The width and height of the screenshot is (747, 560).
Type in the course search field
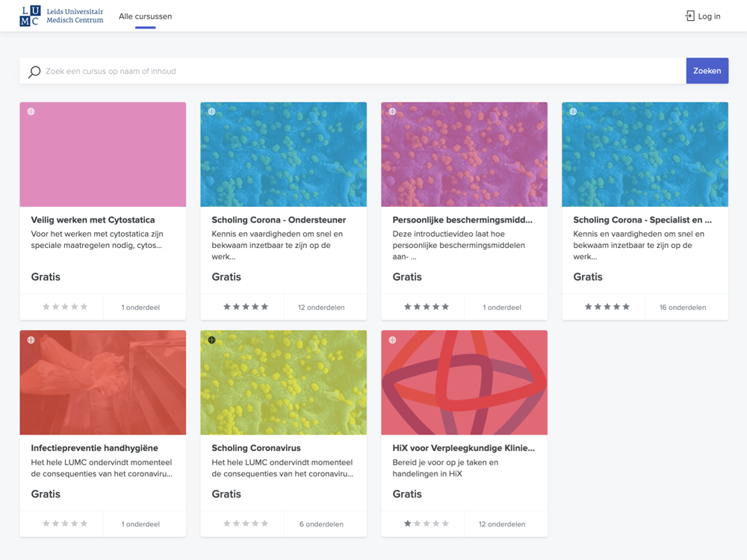tap(359, 71)
